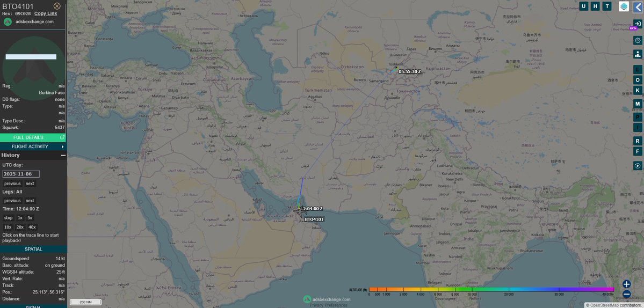The height and width of the screenshot is (308, 644).
Task: Click the altitude color legend bar
Action: point(491,290)
